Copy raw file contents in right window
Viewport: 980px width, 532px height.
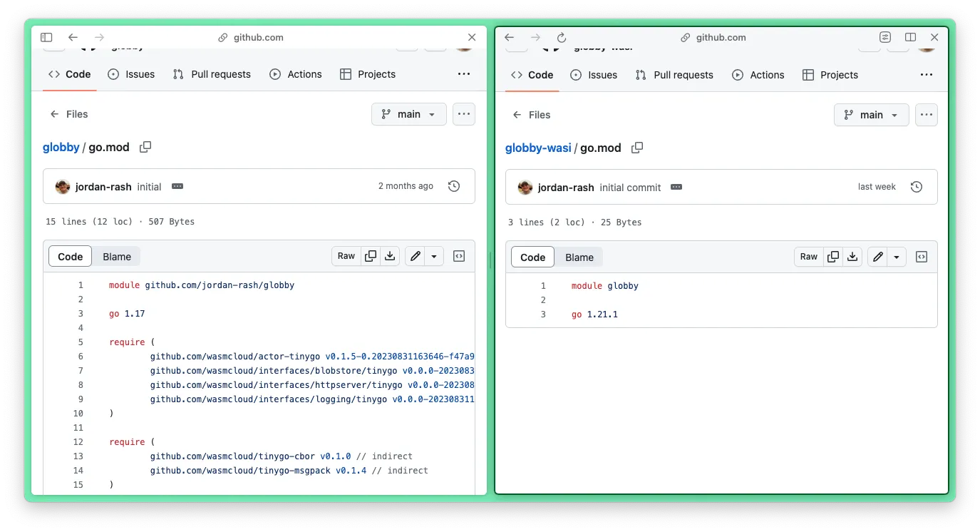coord(833,257)
